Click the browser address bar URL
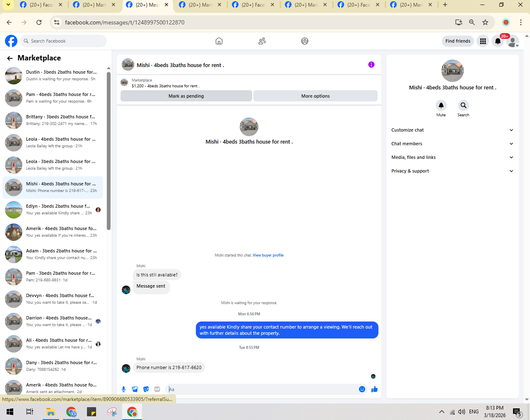 (x=125, y=22)
